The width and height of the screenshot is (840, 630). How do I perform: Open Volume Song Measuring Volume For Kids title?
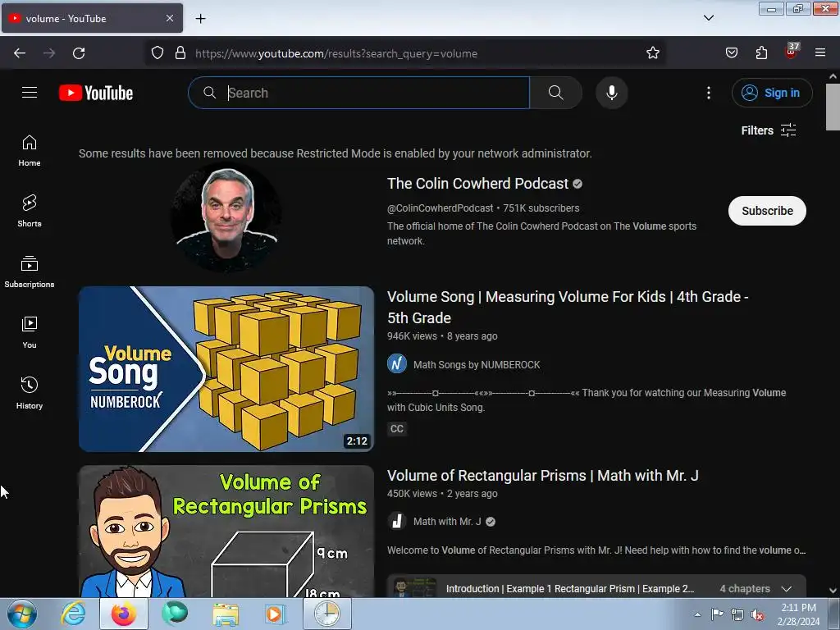(x=568, y=307)
